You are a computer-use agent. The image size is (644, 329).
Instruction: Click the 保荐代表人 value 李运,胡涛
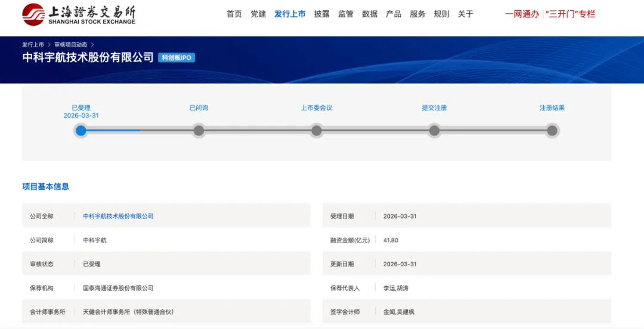396,288
